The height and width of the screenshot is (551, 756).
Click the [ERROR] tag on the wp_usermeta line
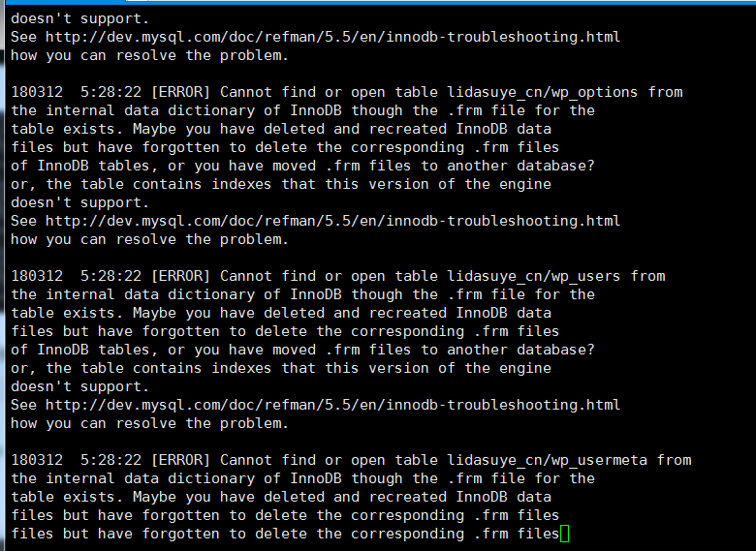click(x=181, y=460)
